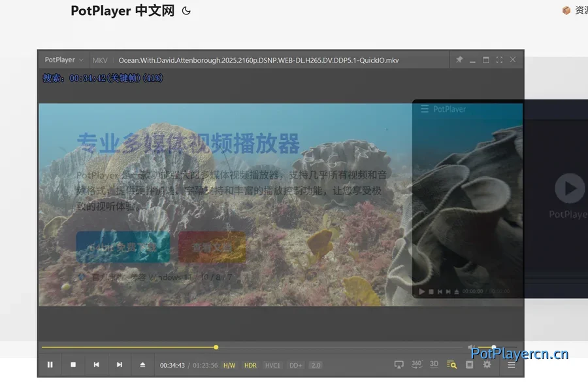
Task: Toggle 360-degree video mode
Action: coord(417,364)
